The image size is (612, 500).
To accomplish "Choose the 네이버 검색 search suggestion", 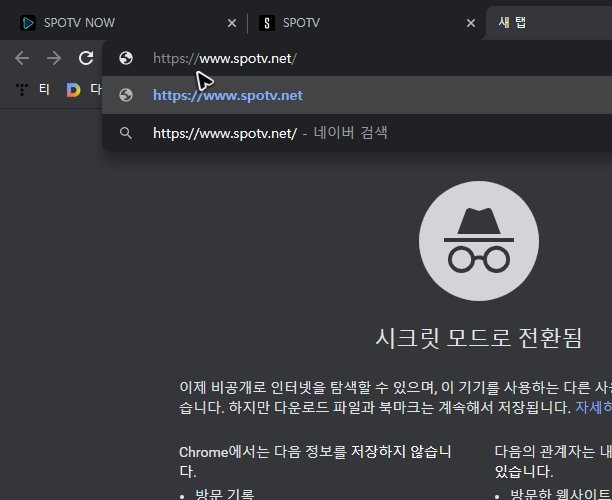I will click(357, 133).
